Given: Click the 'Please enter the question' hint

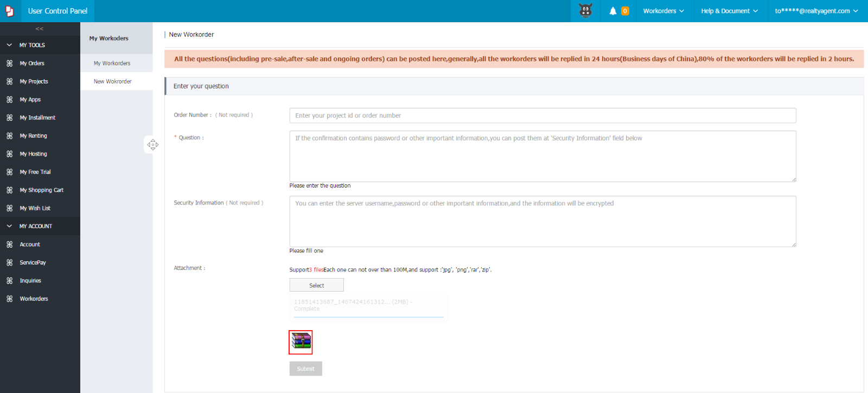Looking at the screenshot, I should (320, 186).
